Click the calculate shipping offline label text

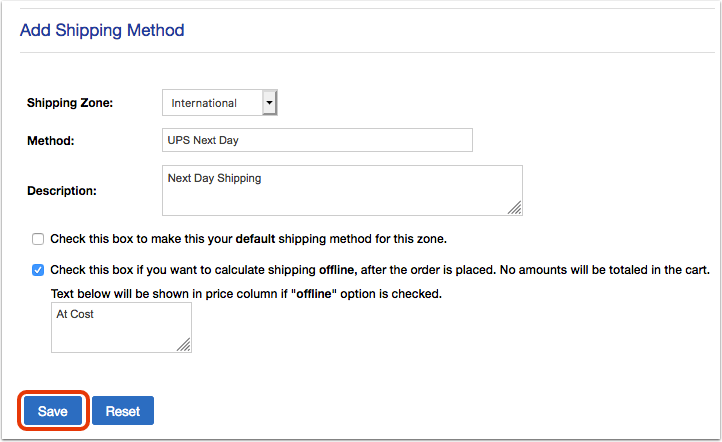(x=380, y=270)
